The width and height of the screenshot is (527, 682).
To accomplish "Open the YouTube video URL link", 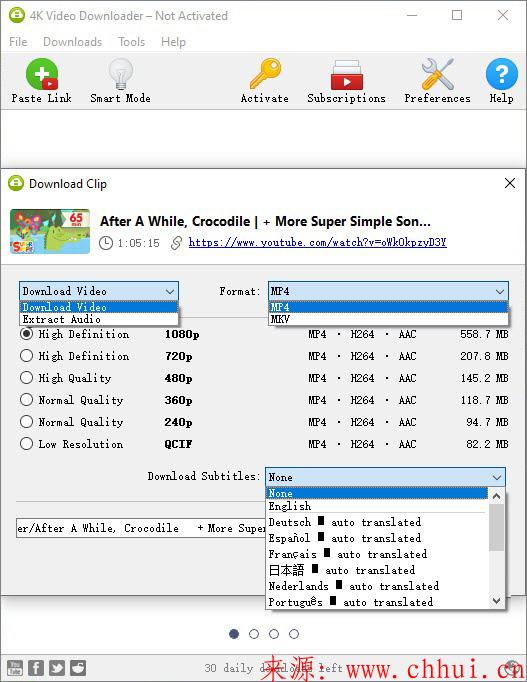I will click(x=317, y=242).
